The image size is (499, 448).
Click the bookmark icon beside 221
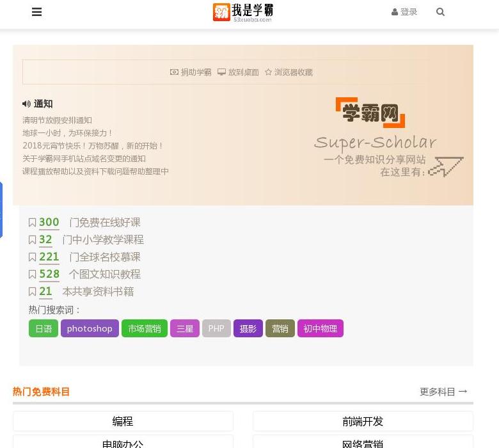point(32,257)
